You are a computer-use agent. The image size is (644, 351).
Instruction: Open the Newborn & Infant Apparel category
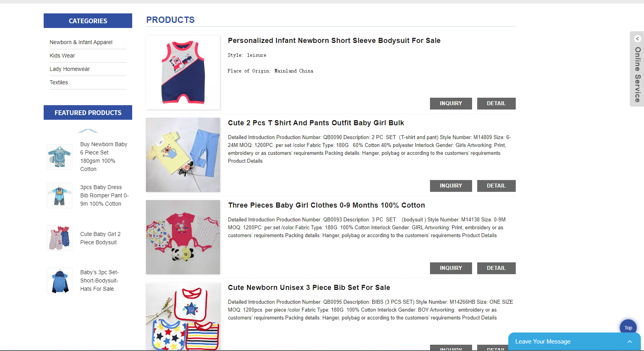click(81, 42)
